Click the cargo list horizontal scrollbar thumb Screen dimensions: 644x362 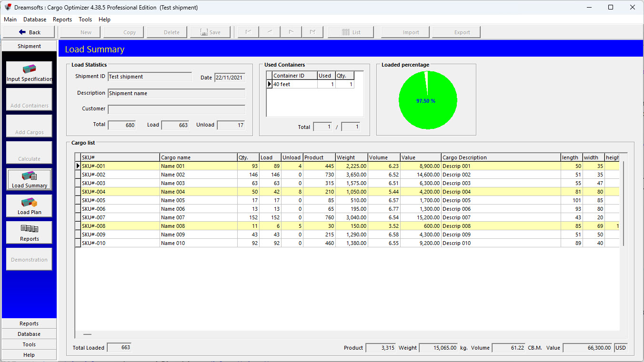click(87, 334)
